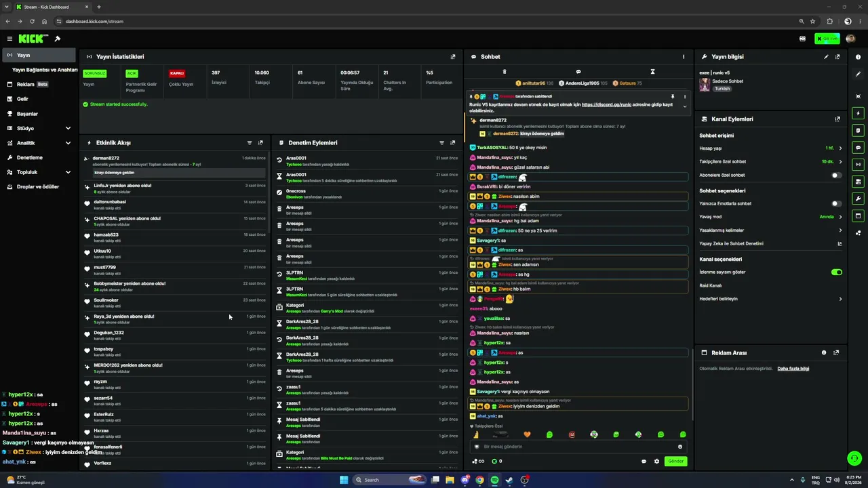This screenshot has height=488, width=868.
Task: Open the Denetleme sidebar item
Action: coord(39,158)
